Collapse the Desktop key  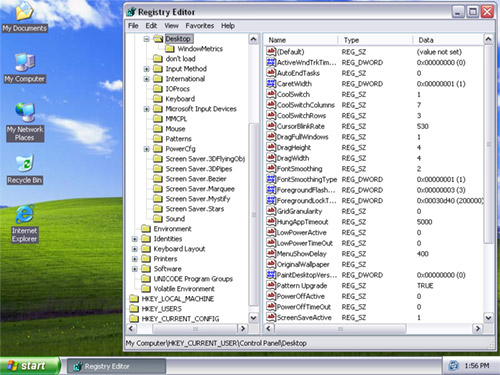146,39
